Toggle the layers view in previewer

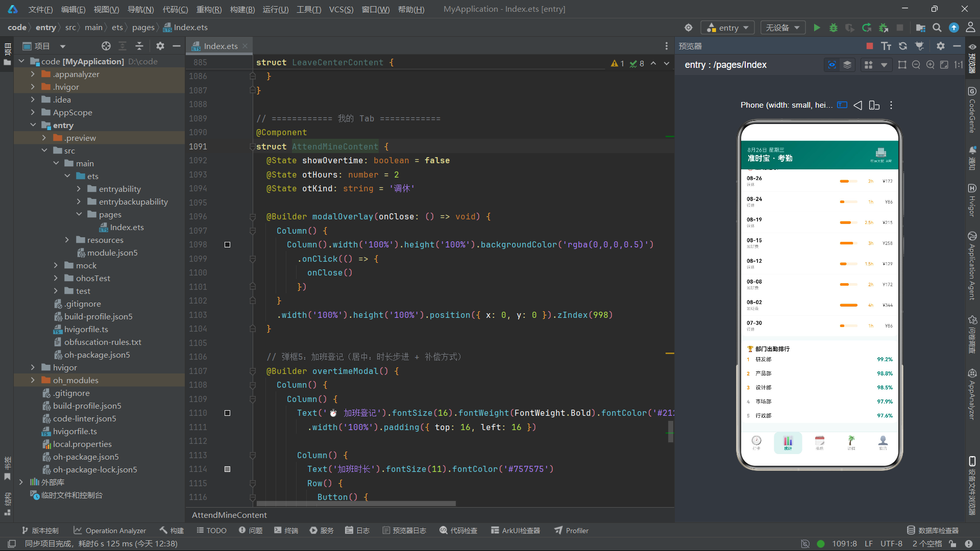pyautogui.click(x=847, y=65)
